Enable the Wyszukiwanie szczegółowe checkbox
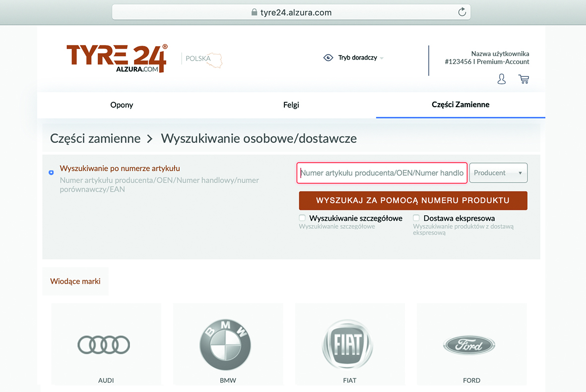Viewport: 586px width, 392px height. [x=302, y=218]
